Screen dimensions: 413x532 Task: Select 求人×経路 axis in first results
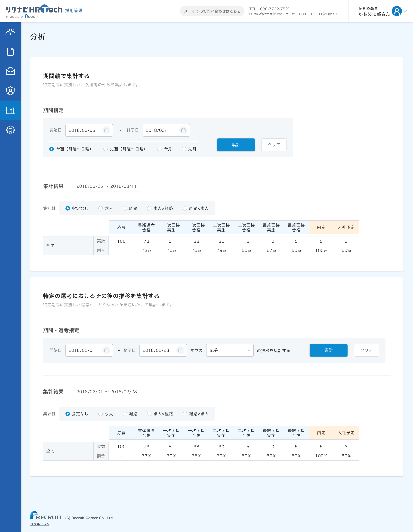click(149, 208)
